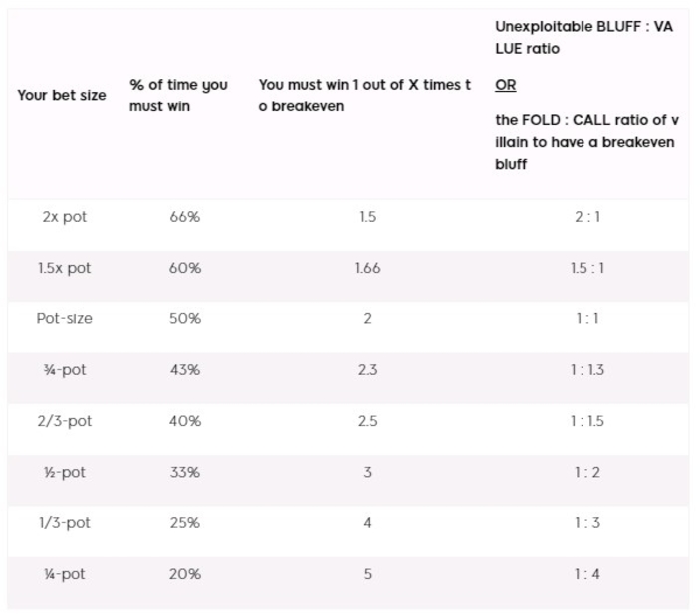This screenshot has width=700, height=614.
Task: Click the "FOLD : CALL ratio of villain" text
Action: tap(586, 141)
